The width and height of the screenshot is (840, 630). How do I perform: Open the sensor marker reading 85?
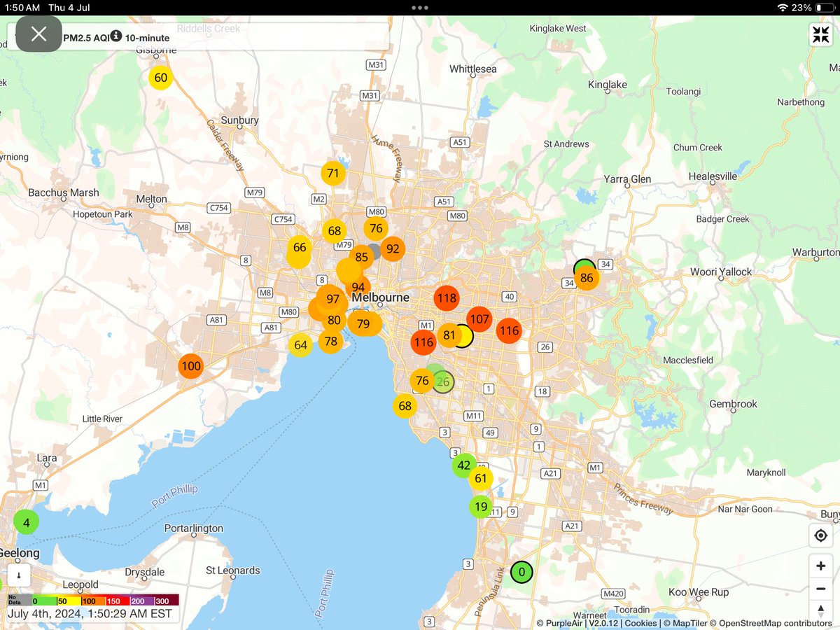361,257
